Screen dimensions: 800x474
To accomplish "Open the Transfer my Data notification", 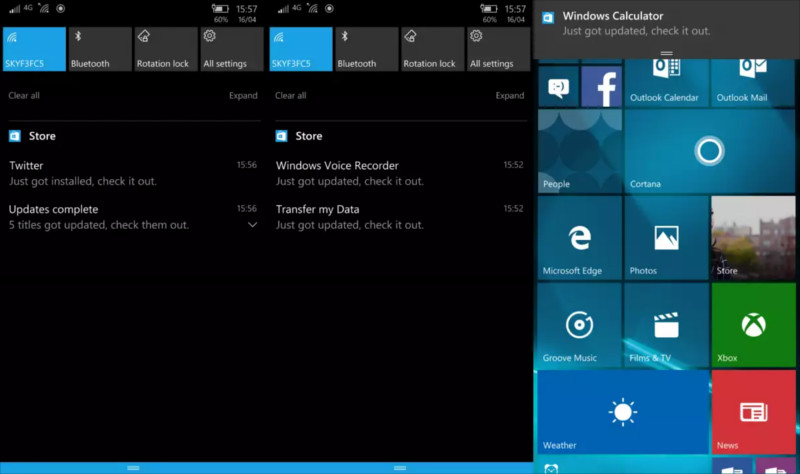I will 401,217.
